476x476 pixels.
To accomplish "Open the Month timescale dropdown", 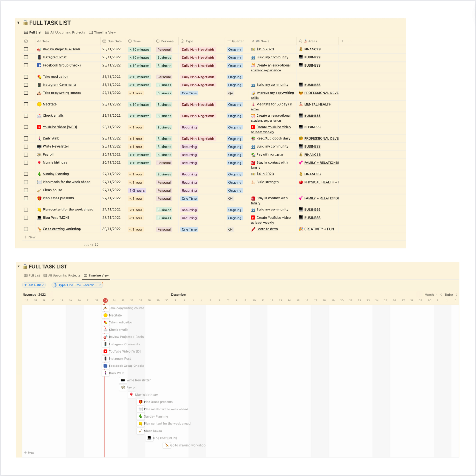I will click(431, 295).
